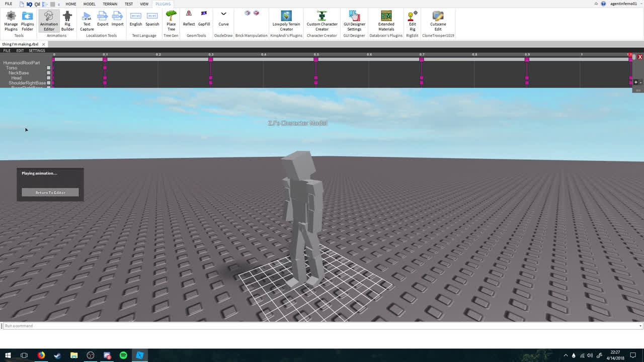
Task: Toggle the checkbox next to NeckBase
Action: tap(49, 73)
